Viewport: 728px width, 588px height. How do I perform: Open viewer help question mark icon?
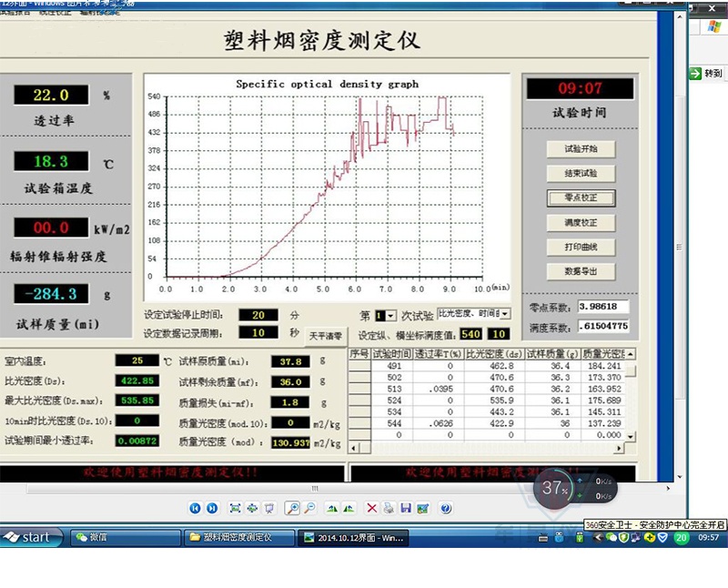click(446, 508)
